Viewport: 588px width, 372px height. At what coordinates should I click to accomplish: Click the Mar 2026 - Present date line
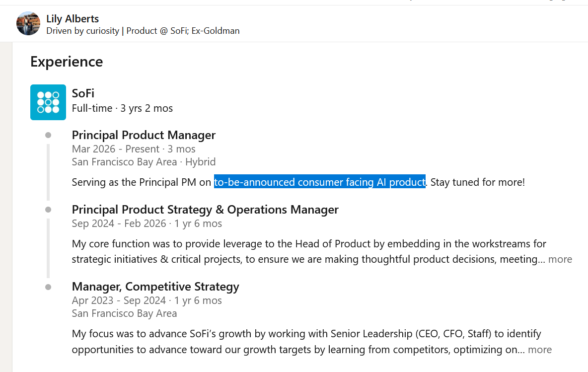[x=134, y=149]
